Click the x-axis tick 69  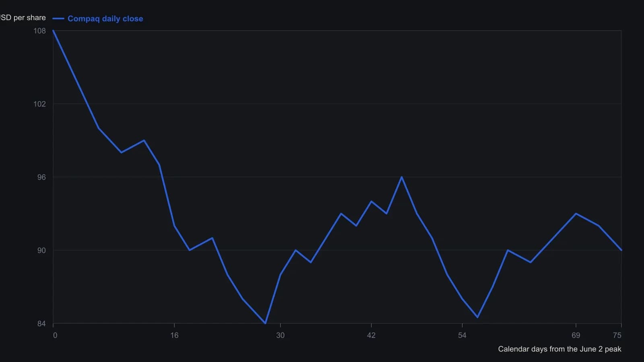click(576, 335)
